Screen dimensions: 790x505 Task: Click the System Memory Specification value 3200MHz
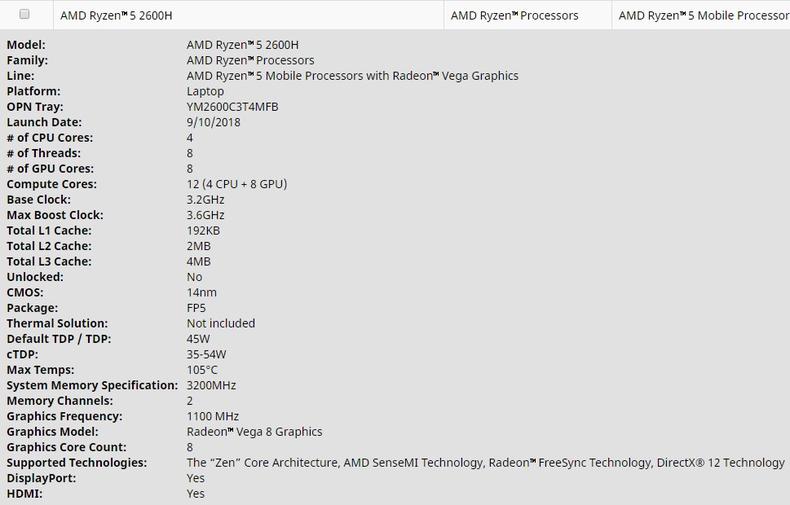(211, 385)
